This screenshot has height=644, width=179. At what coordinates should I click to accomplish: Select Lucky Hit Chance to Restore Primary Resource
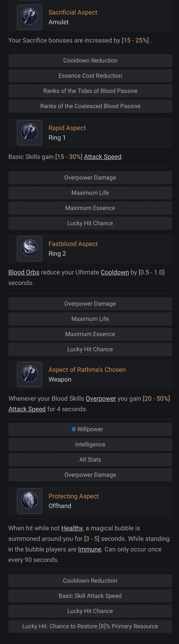coord(90,626)
